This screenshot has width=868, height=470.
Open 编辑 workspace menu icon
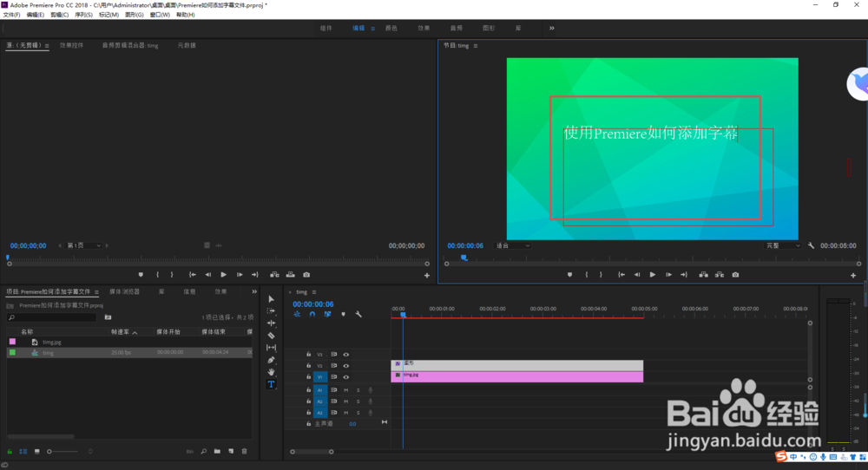[372, 29]
